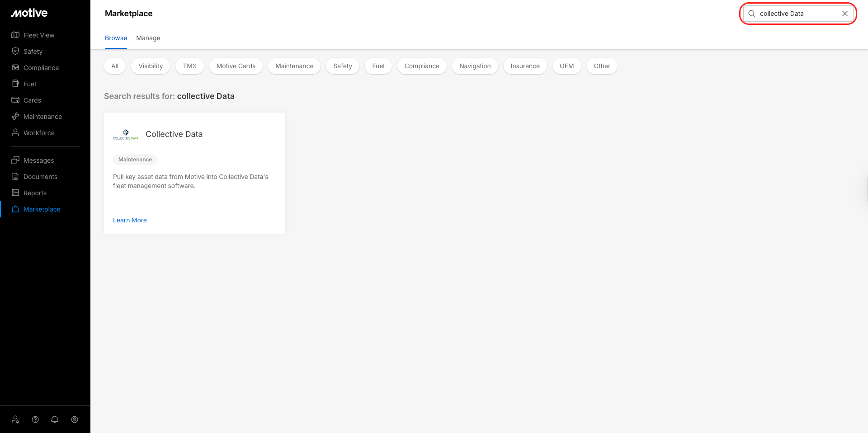Open Cards in sidebar

tap(32, 100)
